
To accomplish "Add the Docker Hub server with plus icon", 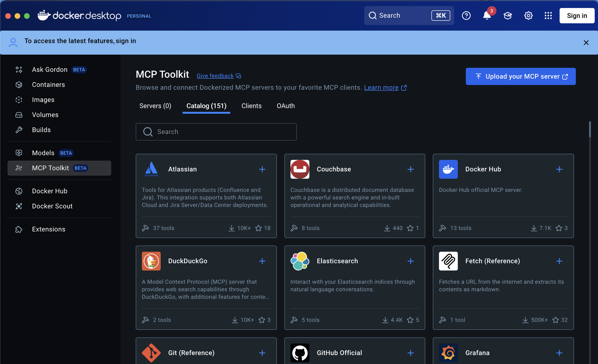I will click(x=559, y=170).
